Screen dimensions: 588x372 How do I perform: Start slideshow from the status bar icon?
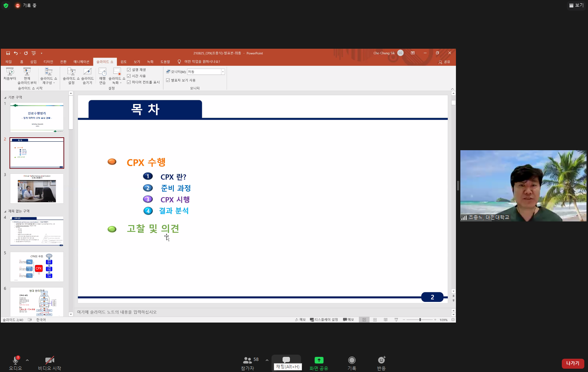(x=396, y=320)
